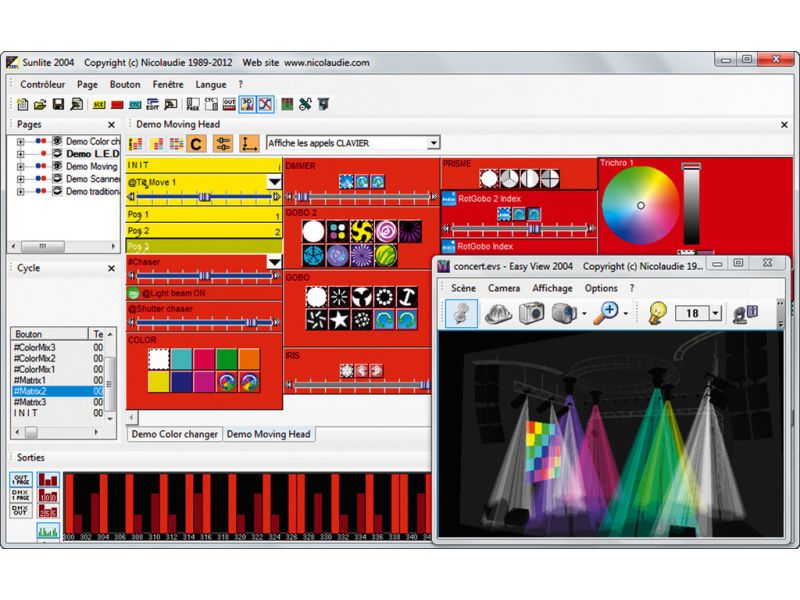Select the four-facet prism in PRISME
800x600 pixels.
coord(549,179)
